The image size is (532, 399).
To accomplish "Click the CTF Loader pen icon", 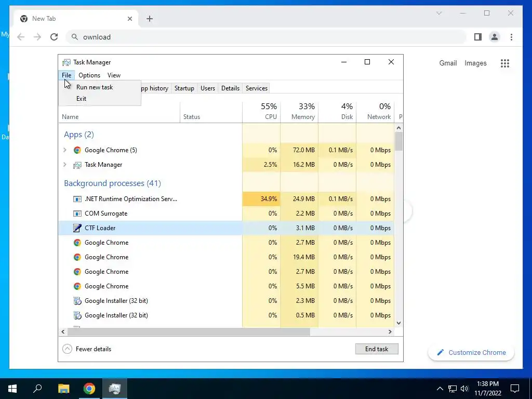I will 77,228.
